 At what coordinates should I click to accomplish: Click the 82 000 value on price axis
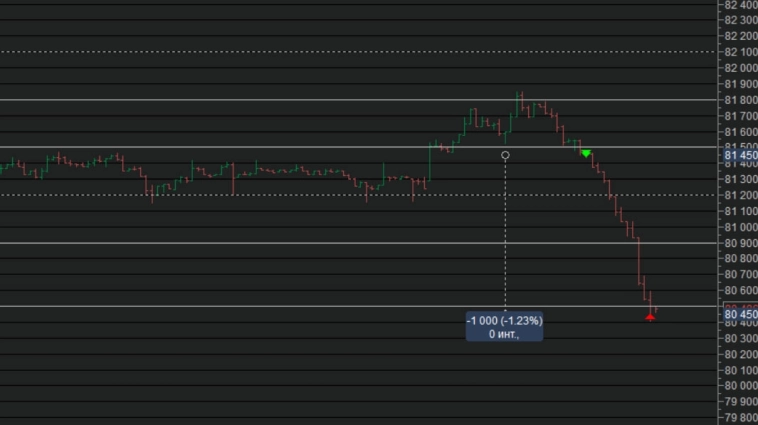coord(741,68)
